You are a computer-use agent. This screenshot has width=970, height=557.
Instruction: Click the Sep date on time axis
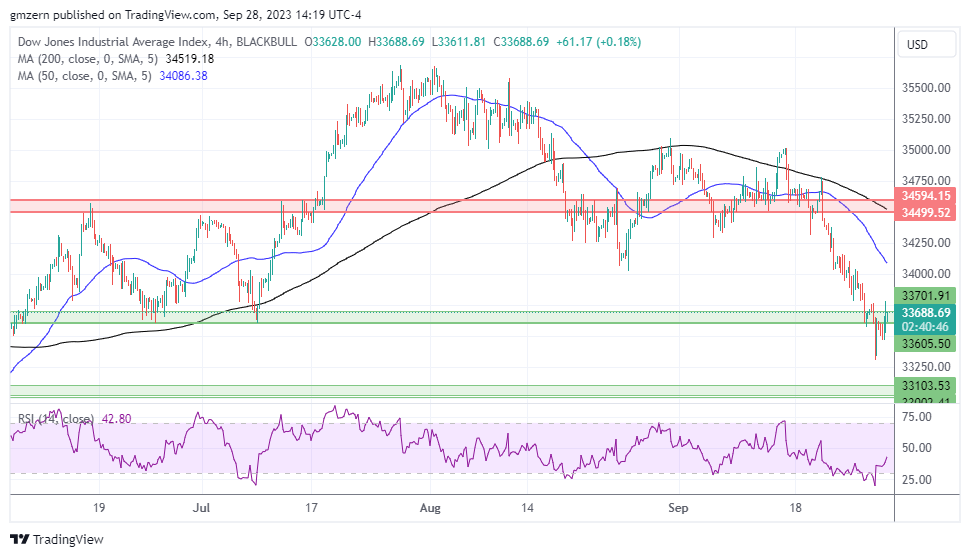click(x=679, y=508)
